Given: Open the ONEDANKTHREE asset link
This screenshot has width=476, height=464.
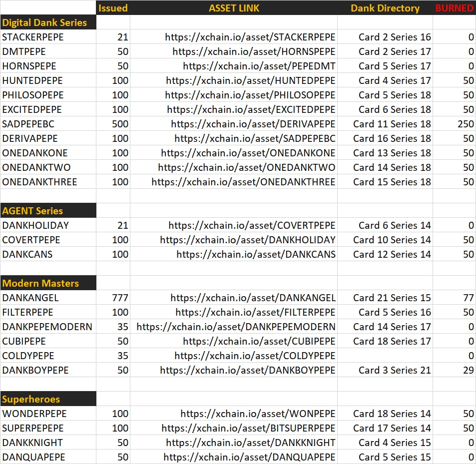Looking at the screenshot, I should 243,182.
